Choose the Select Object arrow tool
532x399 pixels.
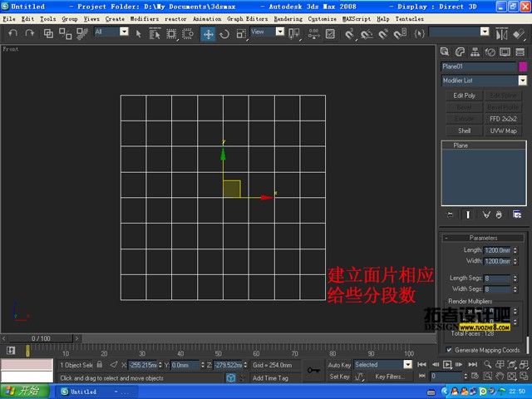click(x=138, y=33)
